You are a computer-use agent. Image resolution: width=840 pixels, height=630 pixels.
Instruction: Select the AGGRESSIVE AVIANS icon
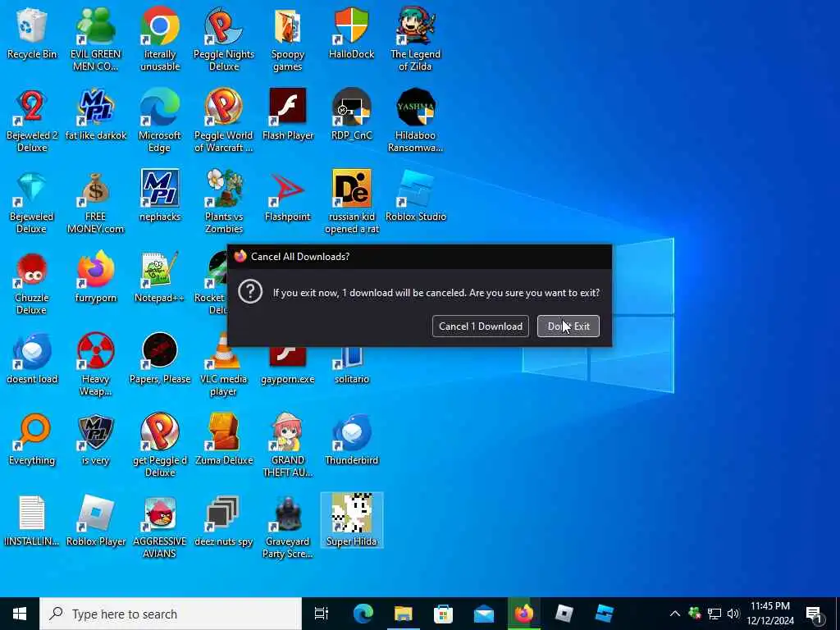tap(160, 527)
